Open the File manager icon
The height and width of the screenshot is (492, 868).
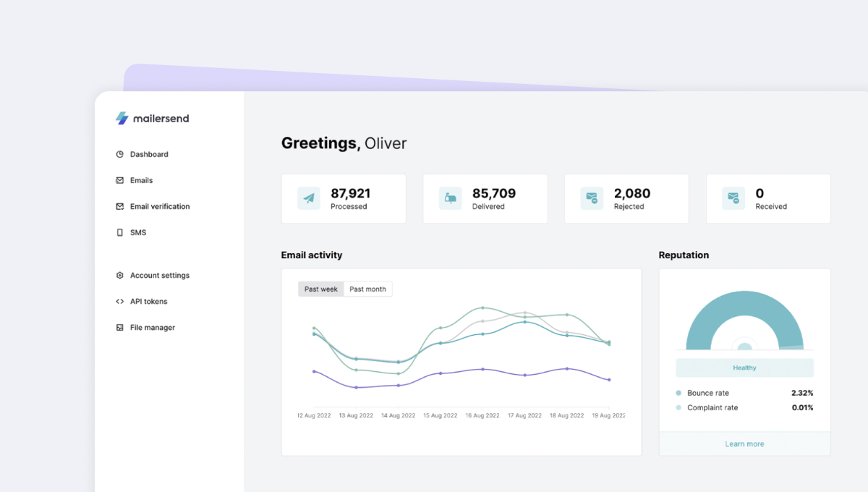point(120,327)
